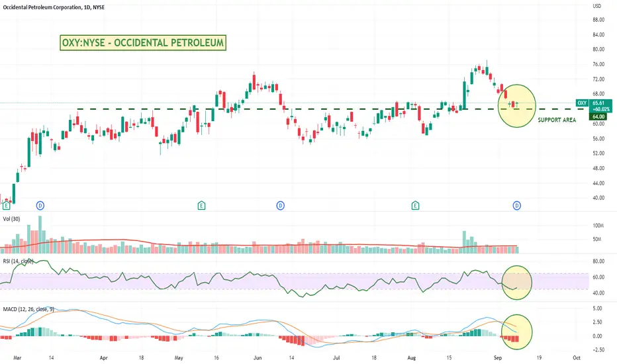Screen dimensions: 617x364
Task: Click the green OXY symbol price tag
Action: click(x=582, y=103)
